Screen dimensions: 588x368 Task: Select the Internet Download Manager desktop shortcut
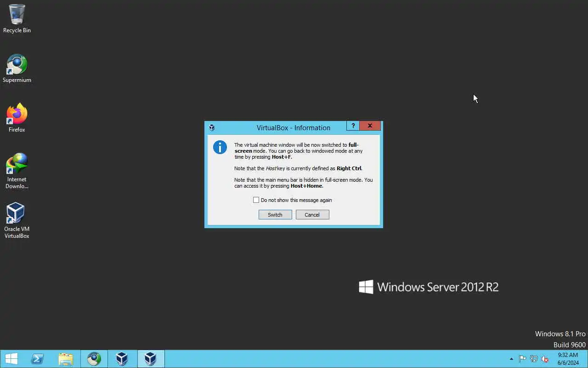tap(17, 171)
